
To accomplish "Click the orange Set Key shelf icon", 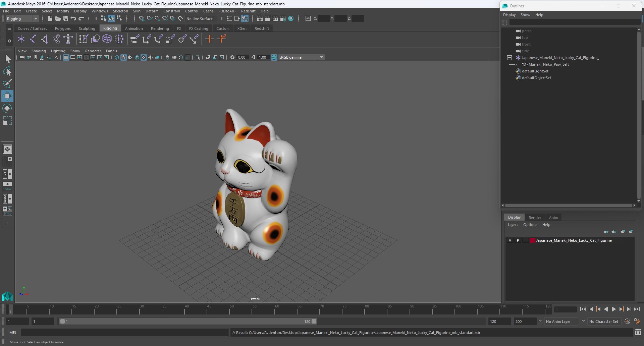I will click(209, 39).
